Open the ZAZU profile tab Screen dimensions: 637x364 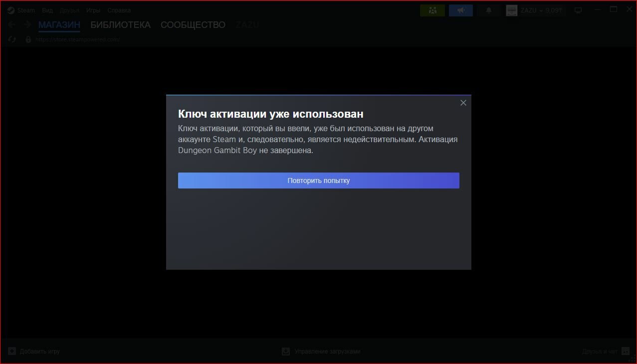247,24
